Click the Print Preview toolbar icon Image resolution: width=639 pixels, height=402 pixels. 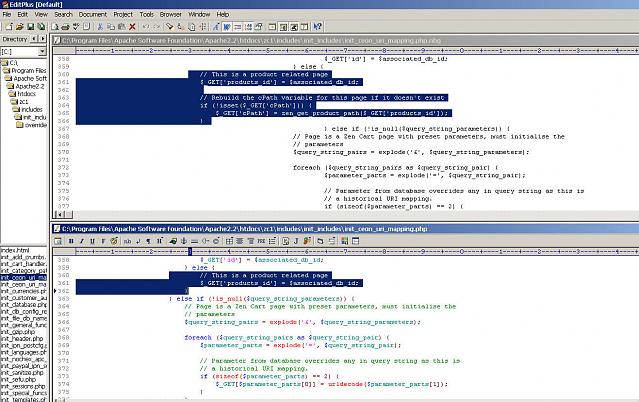click(55, 27)
